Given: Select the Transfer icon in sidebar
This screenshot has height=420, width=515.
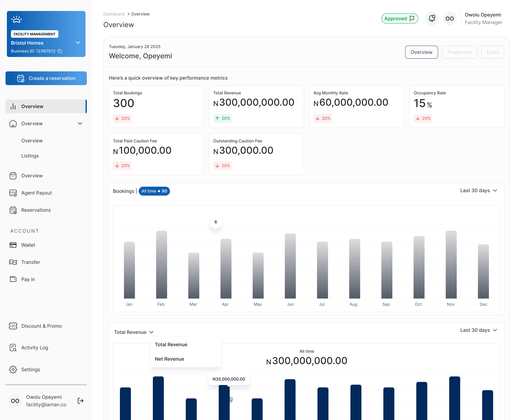Looking at the screenshot, I should click(13, 262).
